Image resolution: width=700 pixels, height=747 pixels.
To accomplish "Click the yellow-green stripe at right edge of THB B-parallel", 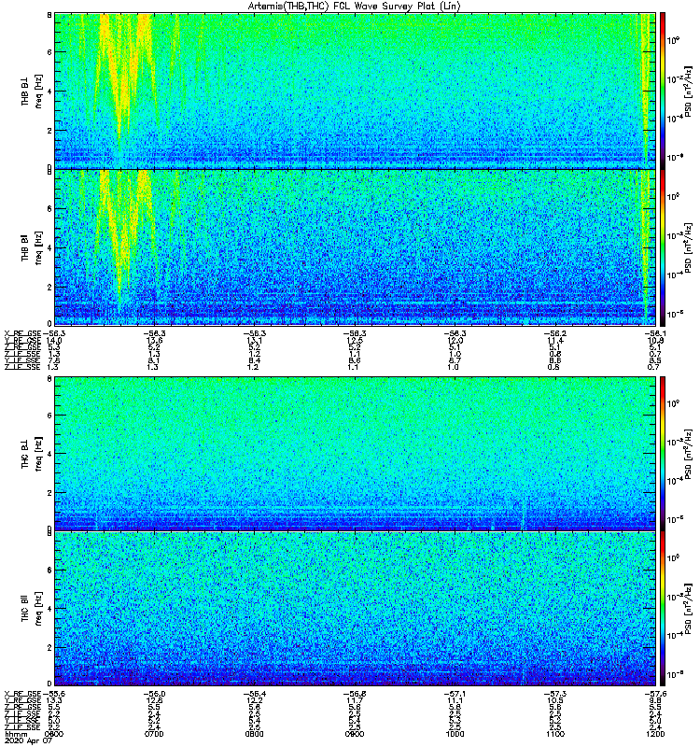I will (x=645, y=247).
